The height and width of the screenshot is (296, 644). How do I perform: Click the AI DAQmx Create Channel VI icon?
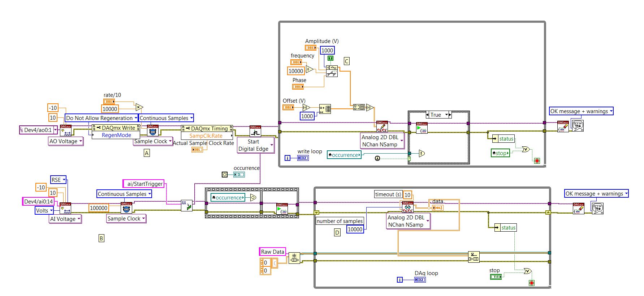coord(65,208)
